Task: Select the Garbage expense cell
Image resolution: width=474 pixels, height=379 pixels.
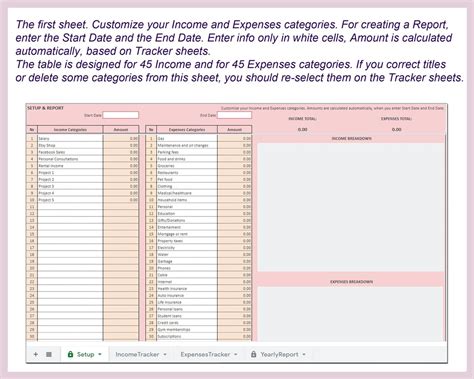Action: pos(187,261)
